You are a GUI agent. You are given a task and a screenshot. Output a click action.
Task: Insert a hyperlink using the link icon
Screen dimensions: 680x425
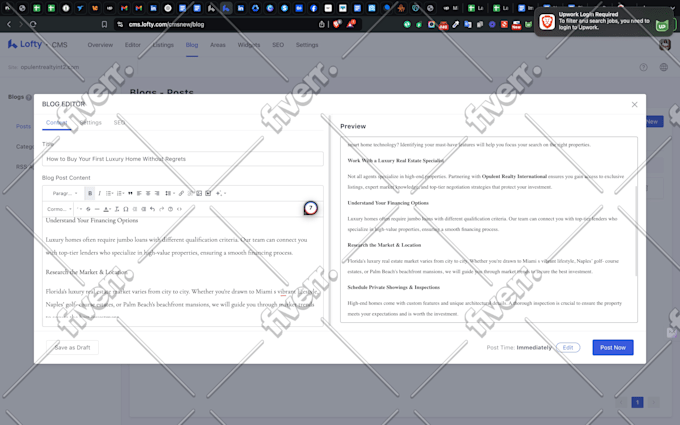(181, 193)
